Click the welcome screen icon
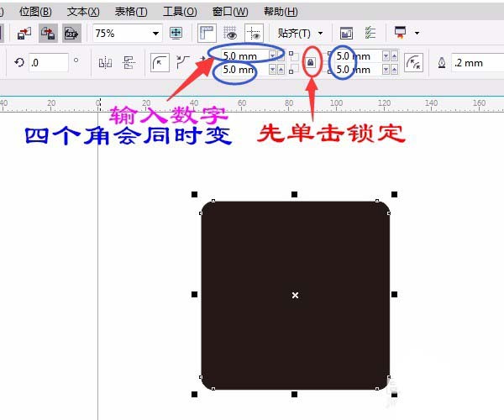 coord(346,33)
